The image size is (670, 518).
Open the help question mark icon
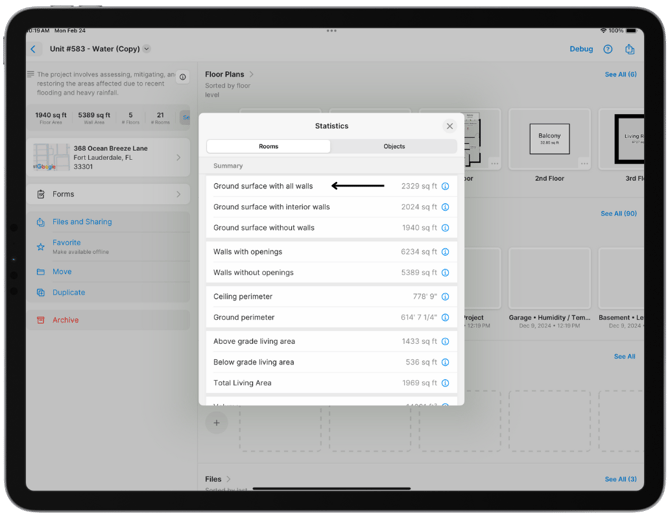tap(607, 49)
